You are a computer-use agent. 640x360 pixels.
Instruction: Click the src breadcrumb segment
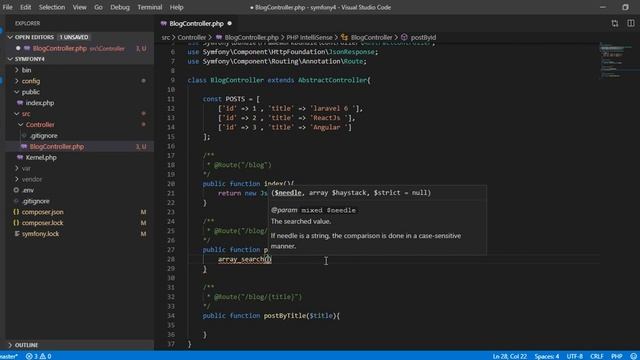click(x=165, y=37)
